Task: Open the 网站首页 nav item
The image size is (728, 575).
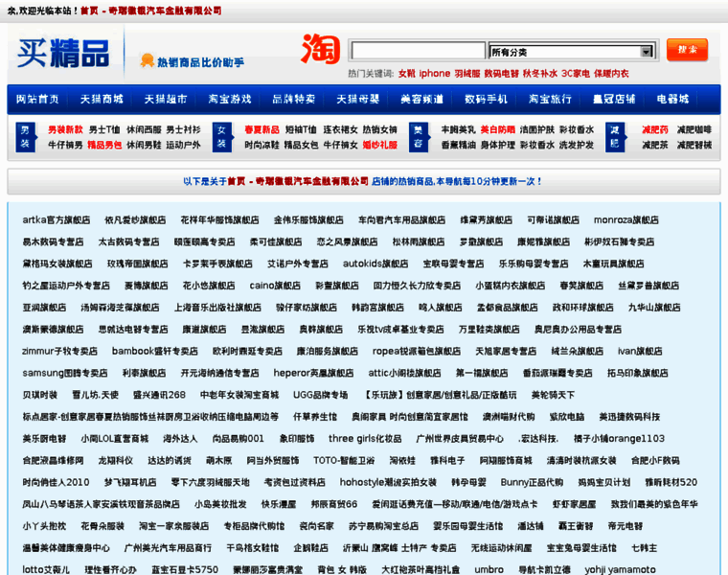Action: click(37, 99)
